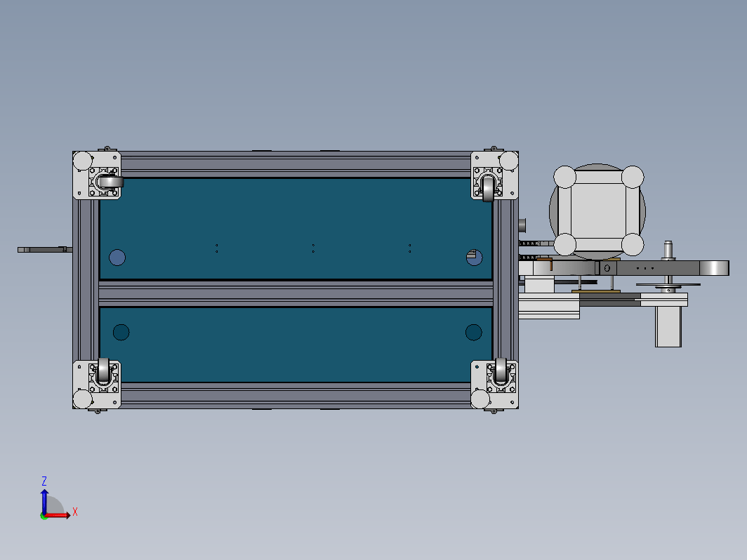
Task: Select the upper blue panel of the frame
Action: (x=296, y=229)
